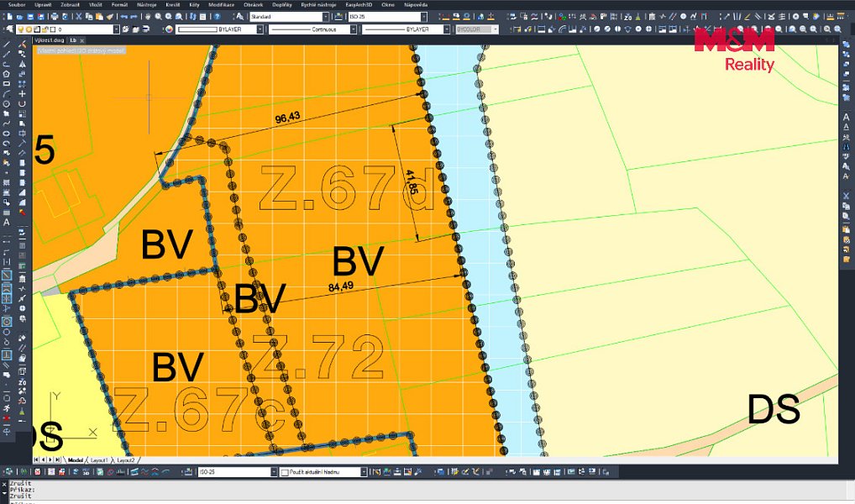Toggle layer freeze sun icon
Image resolution: width=855 pixels, height=504 pixels.
click(x=29, y=29)
